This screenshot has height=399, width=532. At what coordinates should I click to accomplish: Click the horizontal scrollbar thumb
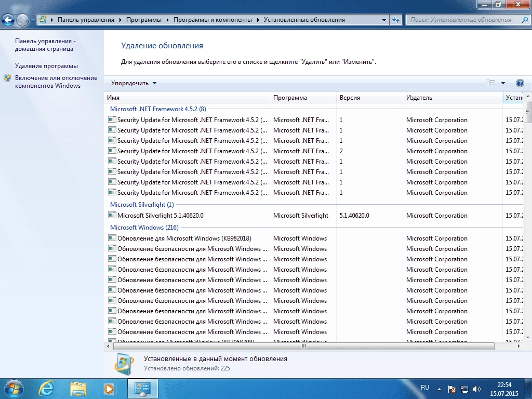(x=303, y=346)
